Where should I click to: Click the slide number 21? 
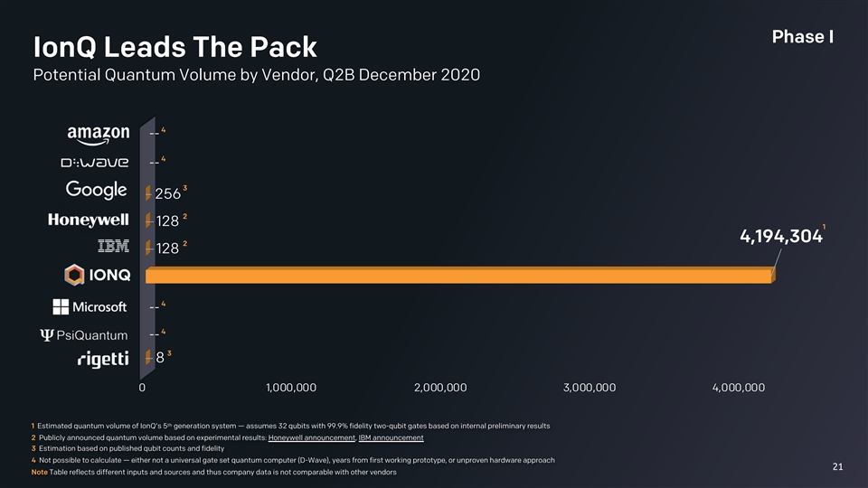click(837, 466)
